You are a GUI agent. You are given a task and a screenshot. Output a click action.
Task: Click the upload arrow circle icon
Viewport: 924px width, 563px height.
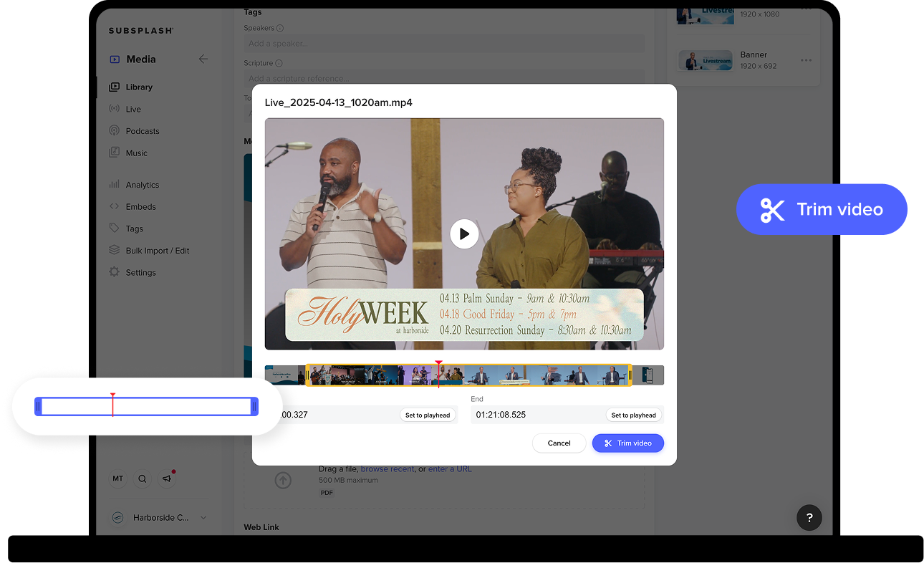coord(283,481)
